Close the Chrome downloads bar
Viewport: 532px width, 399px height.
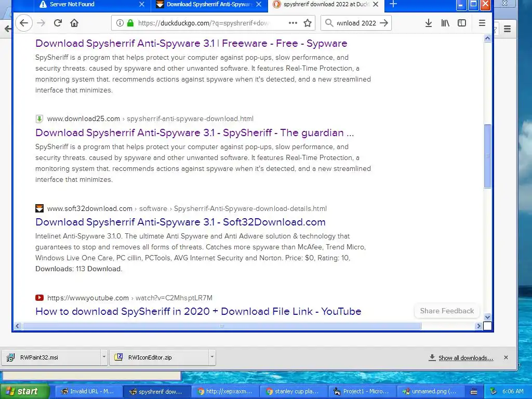click(x=506, y=357)
